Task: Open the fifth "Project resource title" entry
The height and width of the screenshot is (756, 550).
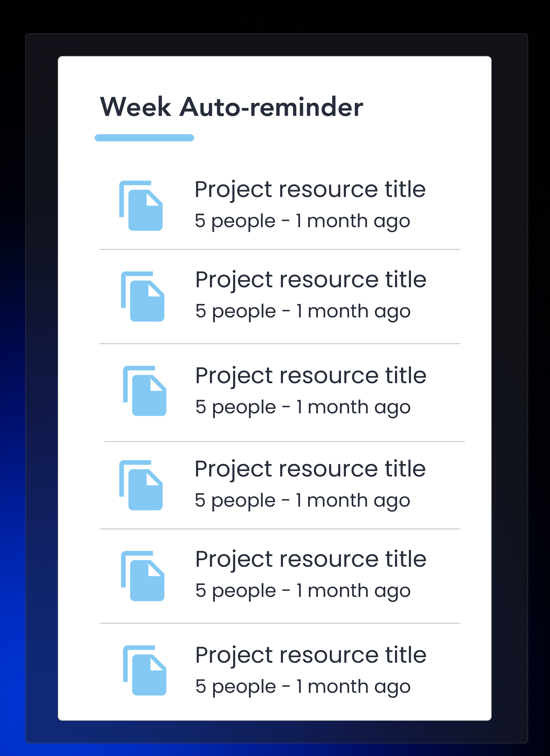Action: tap(310, 559)
